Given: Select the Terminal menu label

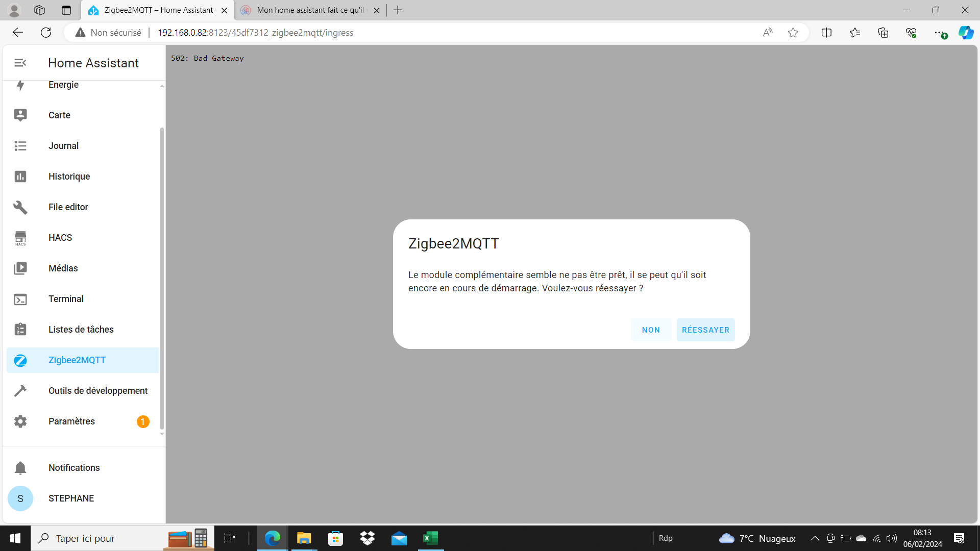Looking at the screenshot, I should click(66, 299).
